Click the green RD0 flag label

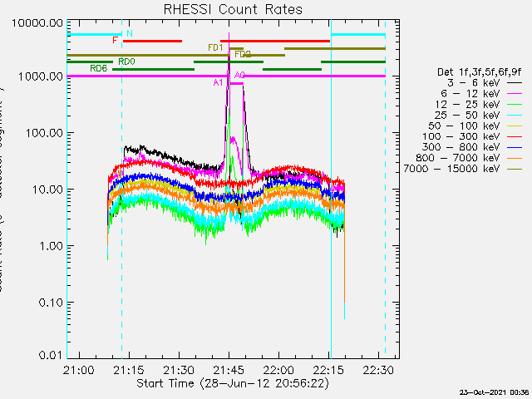click(x=126, y=62)
